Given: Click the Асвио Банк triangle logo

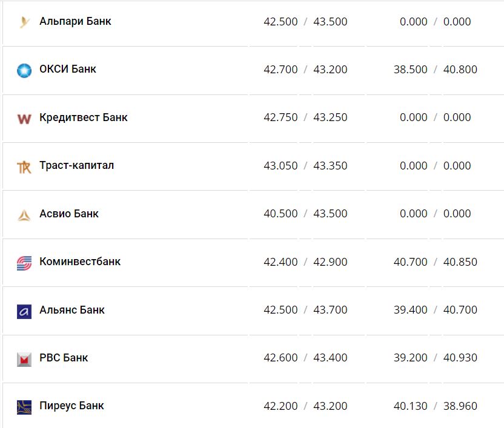Looking at the screenshot, I should 24,214.
